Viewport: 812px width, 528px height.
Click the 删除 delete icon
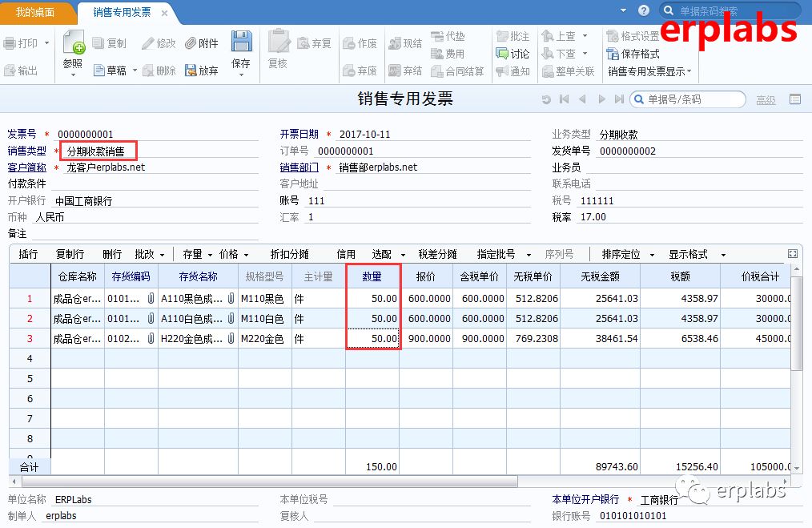pyautogui.click(x=148, y=71)
